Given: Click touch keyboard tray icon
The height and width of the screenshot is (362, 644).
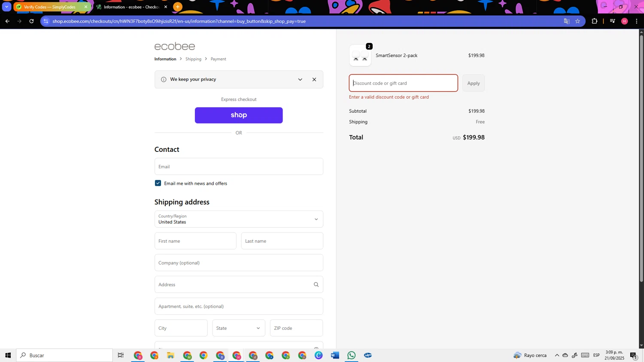Looking at the screenshot, I should click(585, 355).
